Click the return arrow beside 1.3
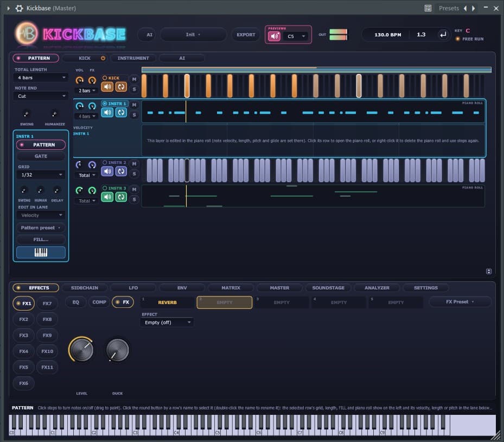504x442 pixels. 443,35
